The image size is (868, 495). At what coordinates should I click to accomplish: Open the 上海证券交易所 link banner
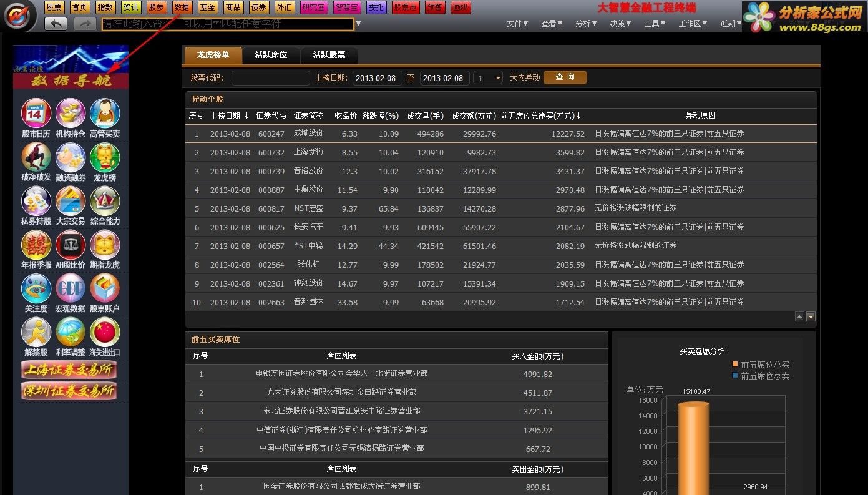(69, 370)
